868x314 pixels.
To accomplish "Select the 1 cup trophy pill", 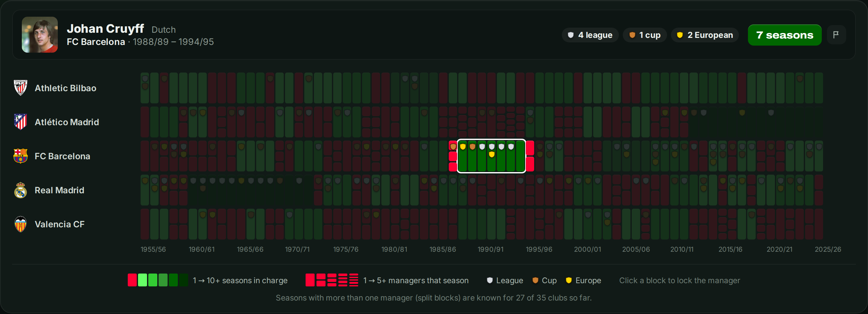I will [645, 35].
